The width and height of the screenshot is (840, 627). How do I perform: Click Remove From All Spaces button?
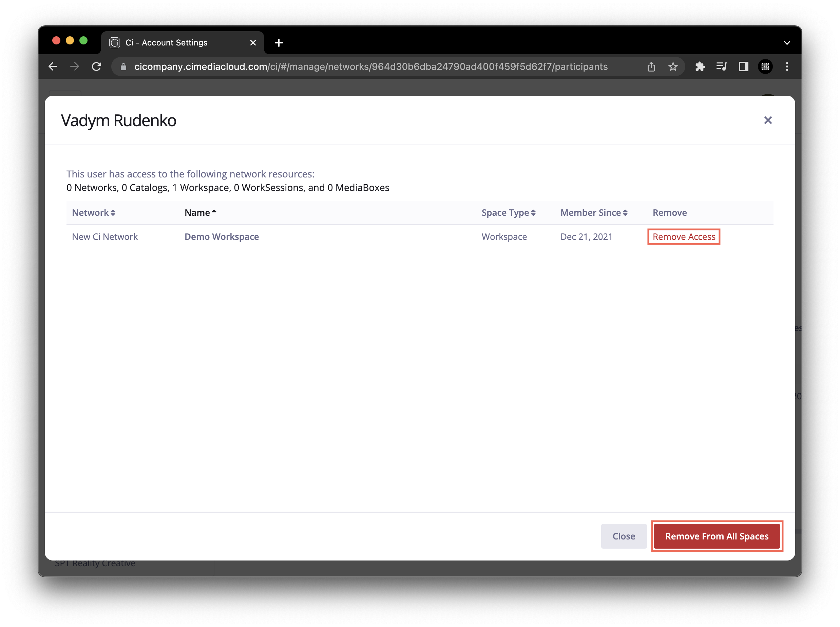pyautogui.click(x=716, y=536)
